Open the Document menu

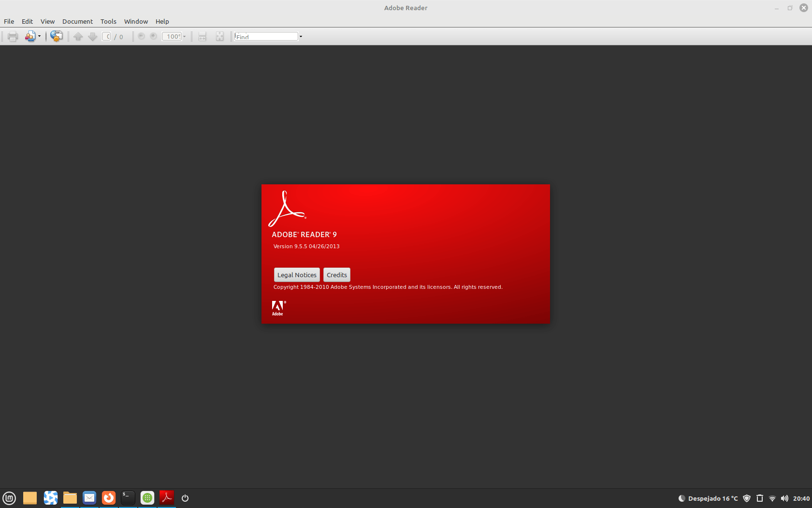(x=77, y=21)
